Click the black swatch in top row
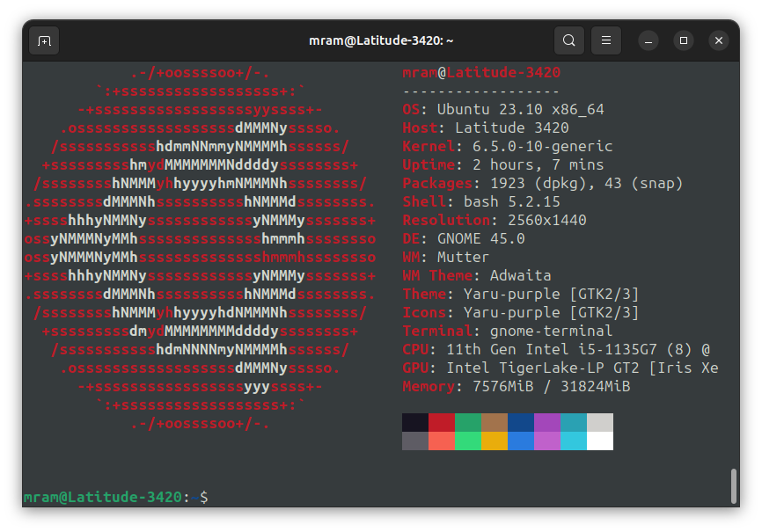This screenshot has width=762, height=532. coord(415,422)
